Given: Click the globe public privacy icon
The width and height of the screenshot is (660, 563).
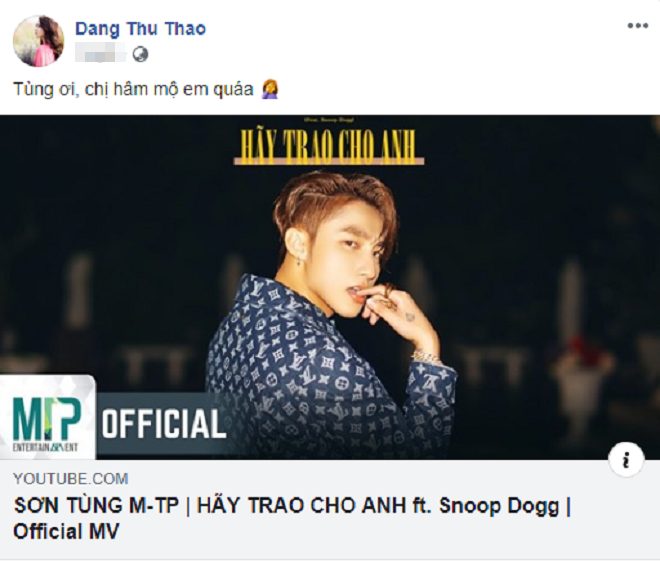Looking at the screenshot, I should (140, 54).
